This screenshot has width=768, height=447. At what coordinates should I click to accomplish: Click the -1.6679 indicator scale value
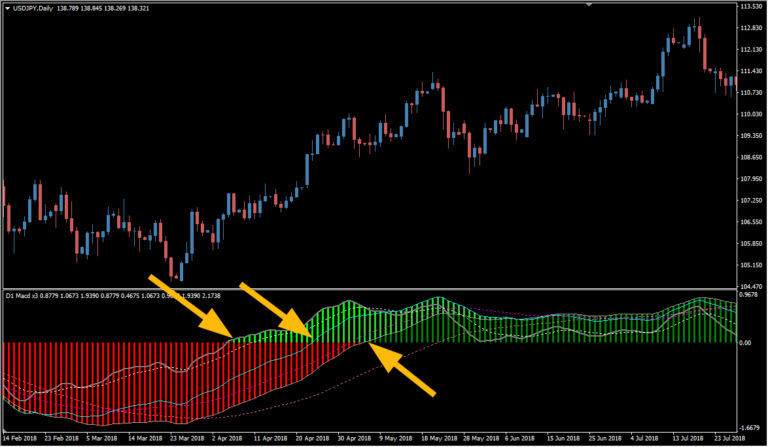750,424
